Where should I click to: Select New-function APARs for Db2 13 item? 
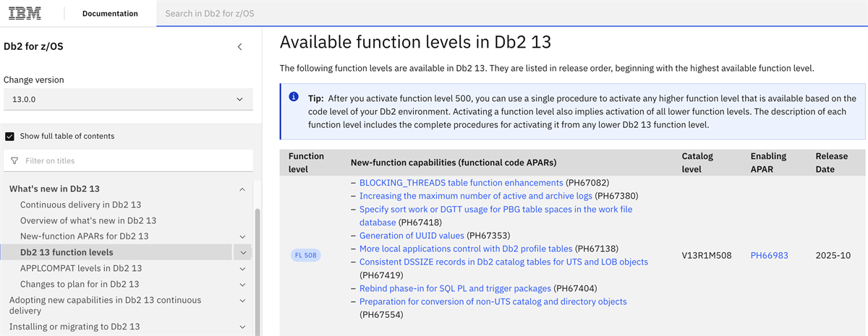[84, 236]
